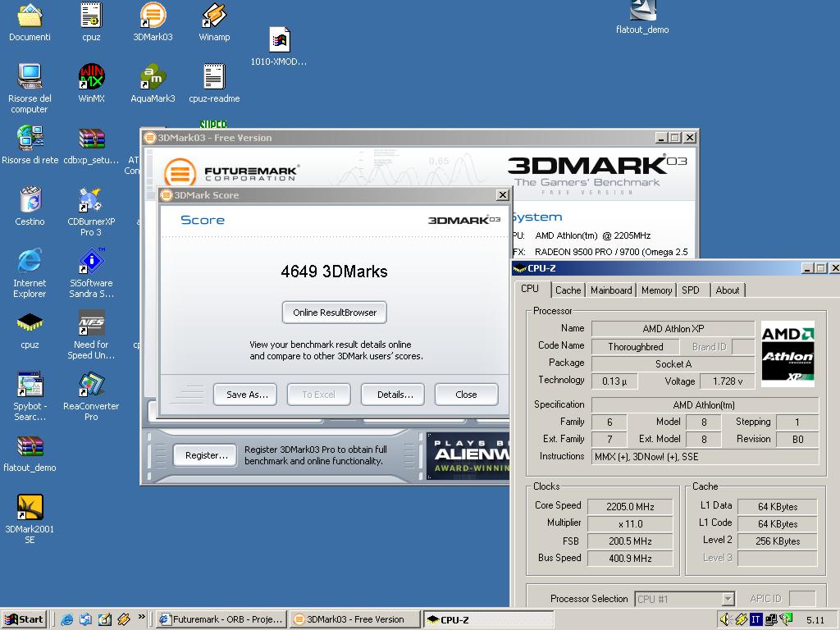Click the Voltage value 1.728 v

[x=728, y=381]
